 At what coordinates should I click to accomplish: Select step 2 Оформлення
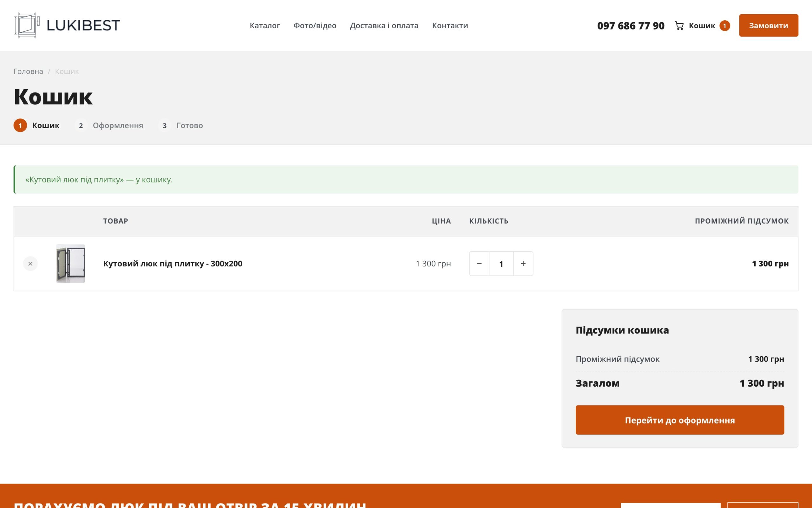coord(109,125)
